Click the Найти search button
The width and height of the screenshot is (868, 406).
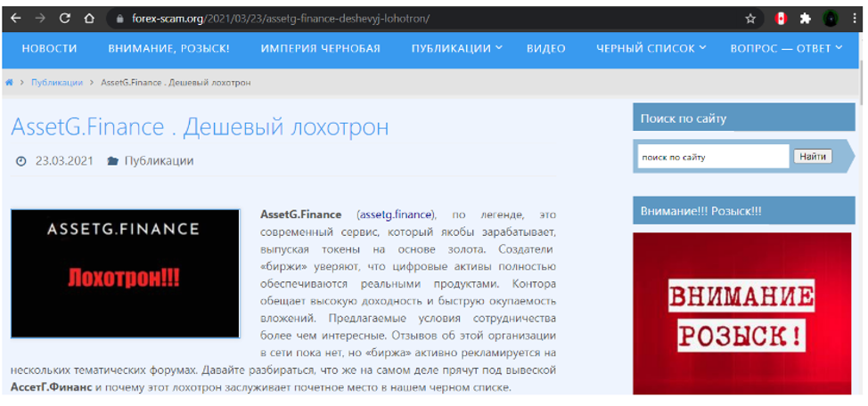[813, 157]
